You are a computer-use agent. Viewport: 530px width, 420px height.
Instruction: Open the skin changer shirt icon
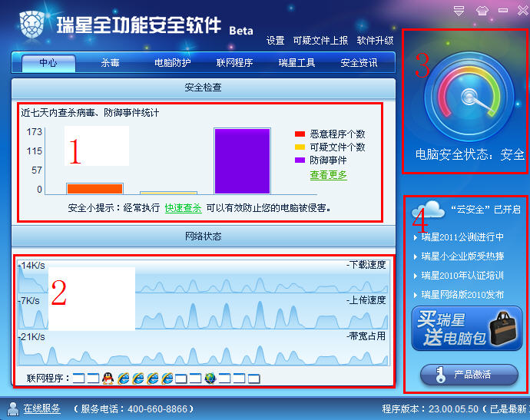coord(482,11)
